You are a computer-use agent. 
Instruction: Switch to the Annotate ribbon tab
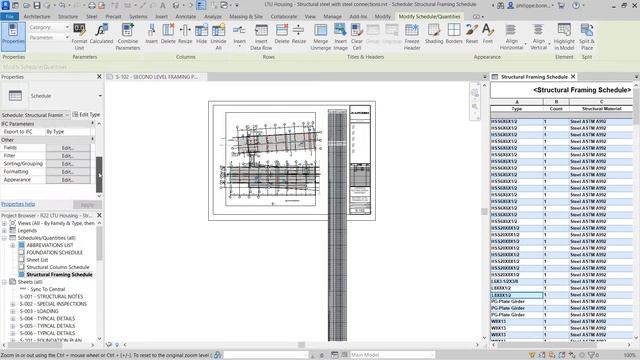(x=186, y=17)
